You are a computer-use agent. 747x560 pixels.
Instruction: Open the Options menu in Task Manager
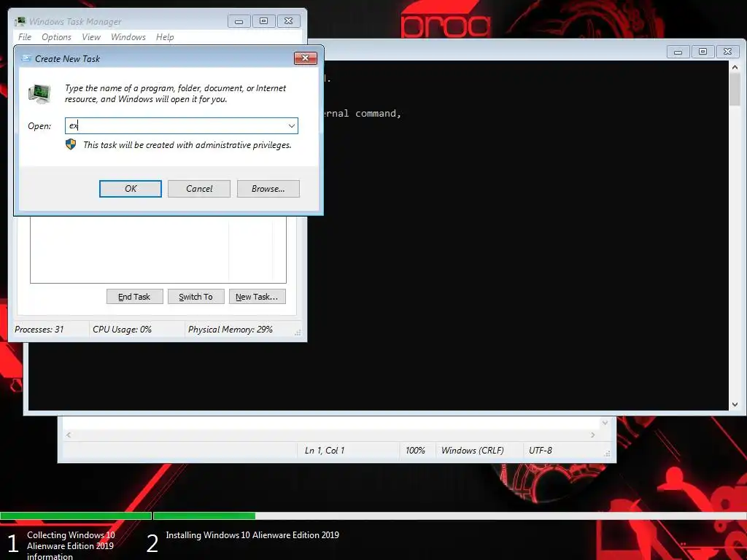pos(56,36)
